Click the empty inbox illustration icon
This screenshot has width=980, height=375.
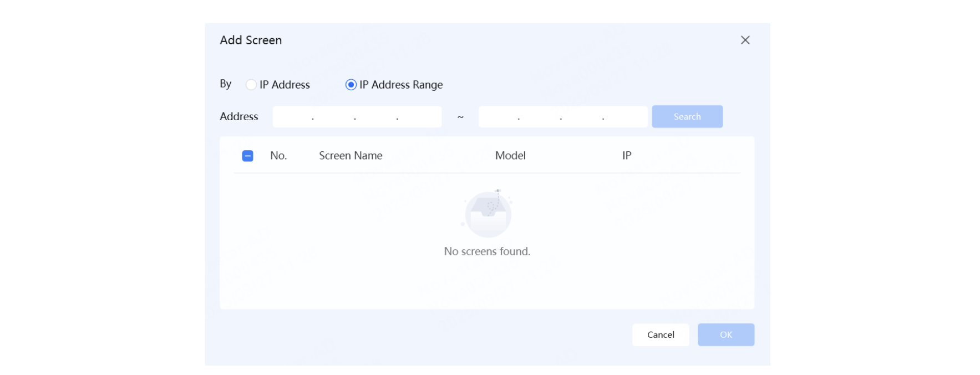[488, 213]
